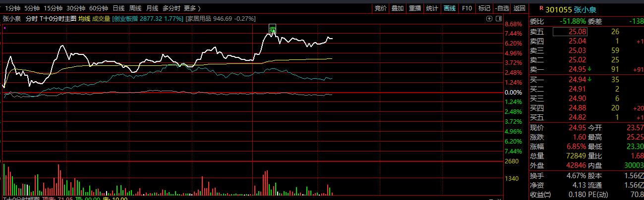This screenshot has width=644, height=200.
Task: Click the 买二 price 24.91
Action: (578, 89)
